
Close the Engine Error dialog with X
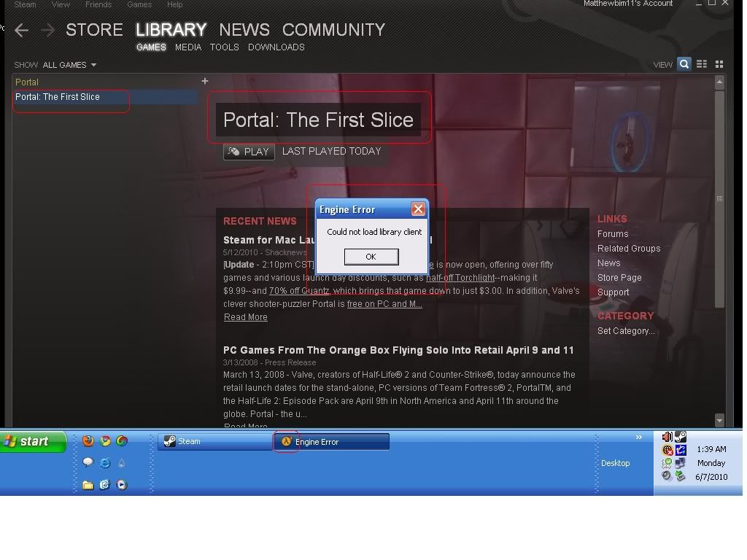[418, 209]
